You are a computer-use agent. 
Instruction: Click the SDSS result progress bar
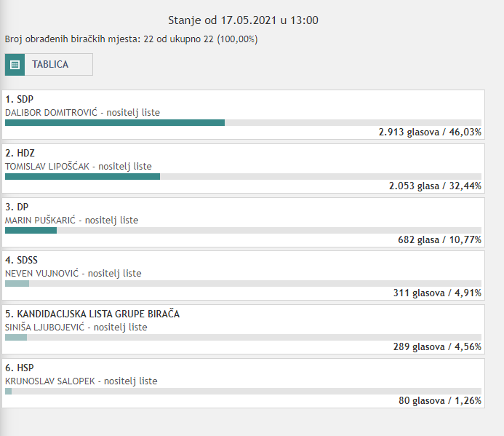tap(17, 284)
